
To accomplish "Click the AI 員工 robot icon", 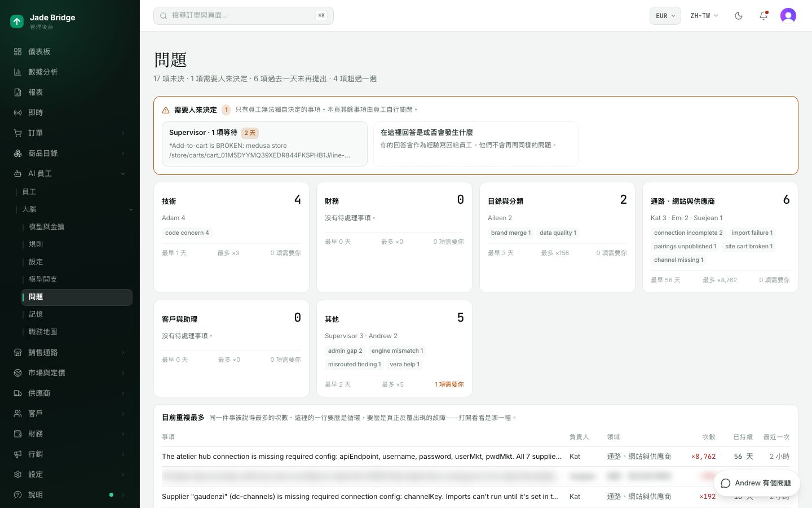I will pyautogui.click(x=17, y=173).
